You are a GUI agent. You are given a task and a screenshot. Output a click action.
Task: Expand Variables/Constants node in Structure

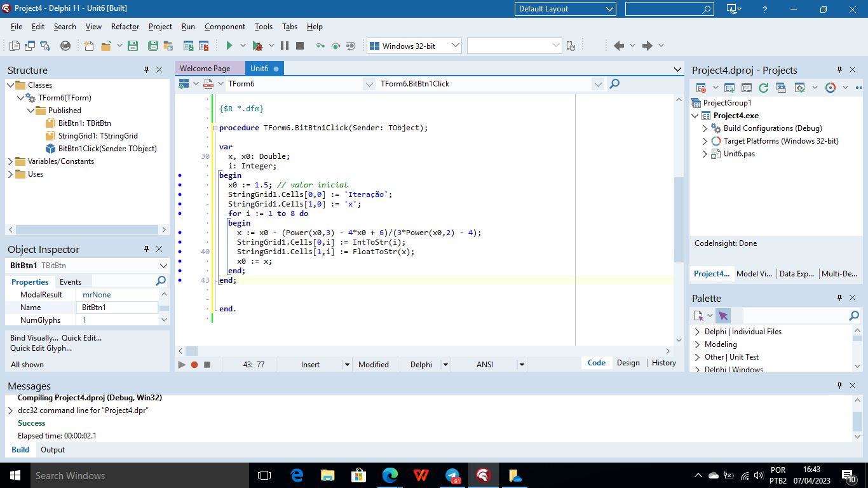point(11,161)
